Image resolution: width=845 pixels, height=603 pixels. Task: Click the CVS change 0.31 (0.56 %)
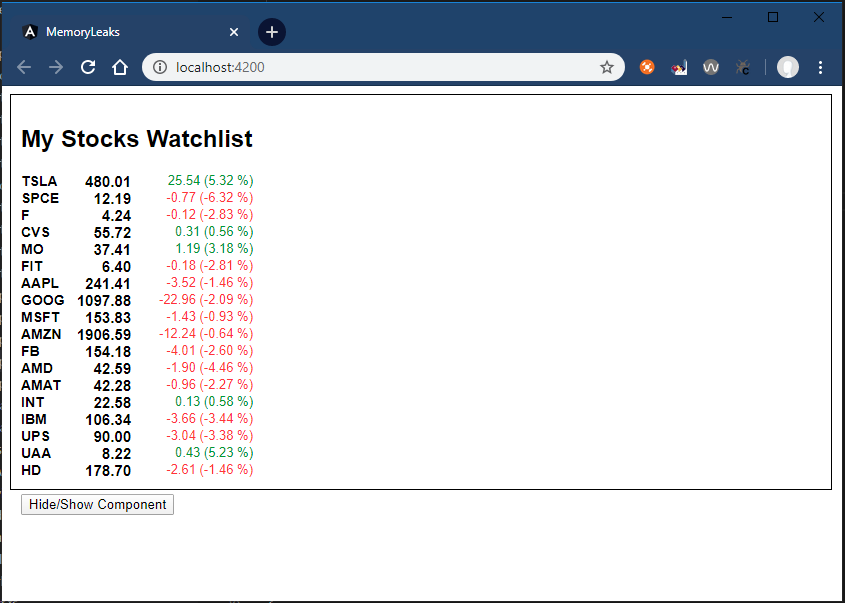pyautogui.click(x=214, y=232)
